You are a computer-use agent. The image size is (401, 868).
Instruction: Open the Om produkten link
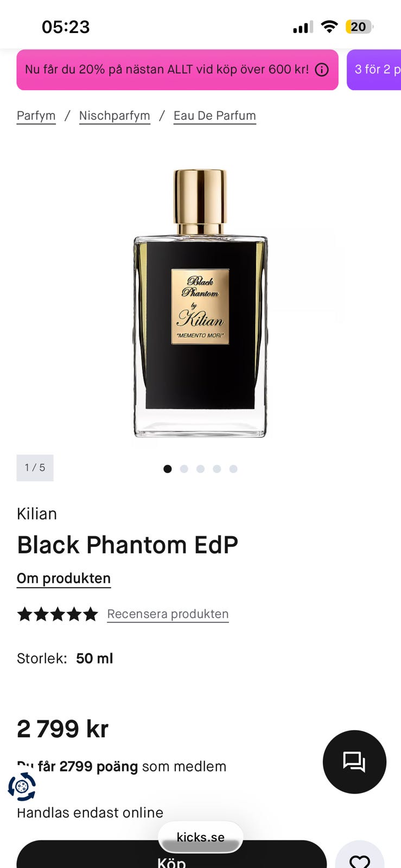pos(63,578)
